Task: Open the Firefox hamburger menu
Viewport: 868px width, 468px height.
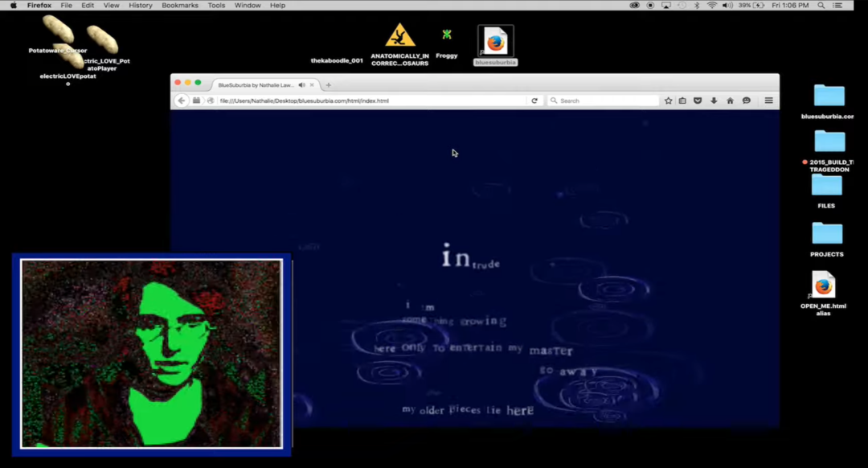Action: click(x=768, y=101)
